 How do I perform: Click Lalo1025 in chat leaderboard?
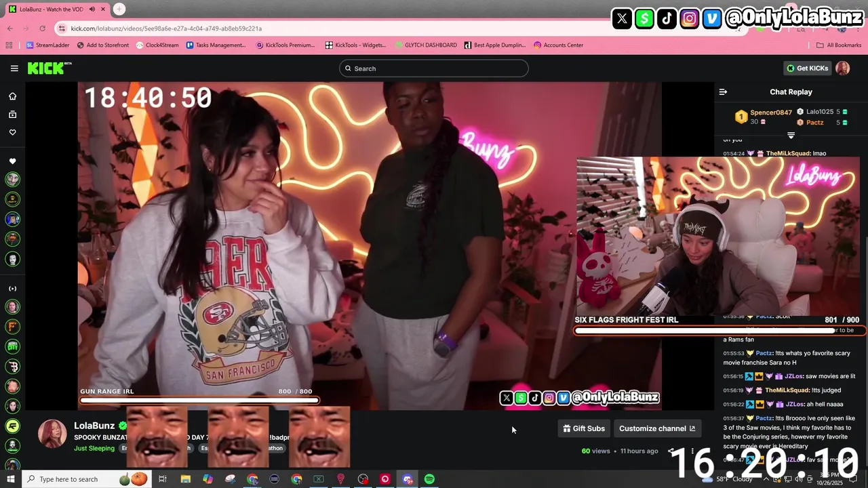pos(820,112)
